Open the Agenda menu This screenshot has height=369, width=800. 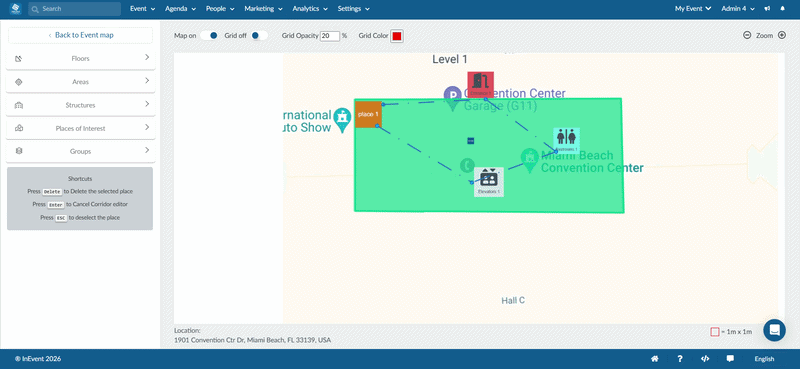[x=180, y=9]
